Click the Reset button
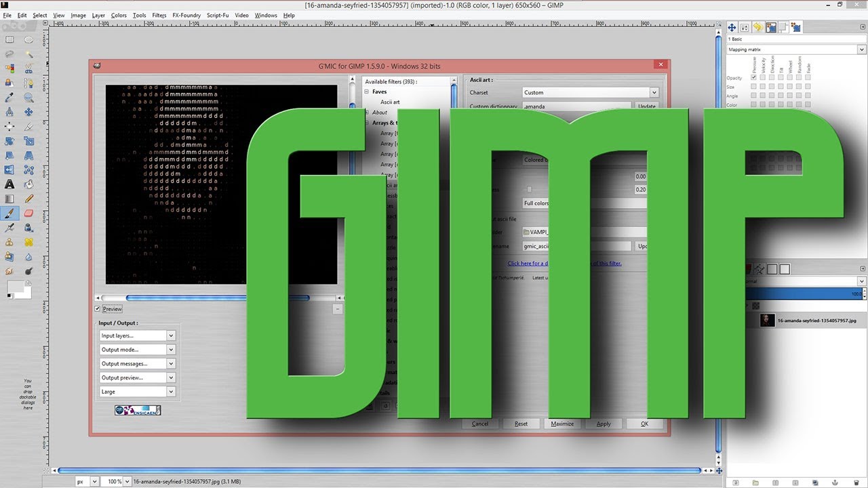Screen dimensions: 868x488 click(x=521, y=424)
